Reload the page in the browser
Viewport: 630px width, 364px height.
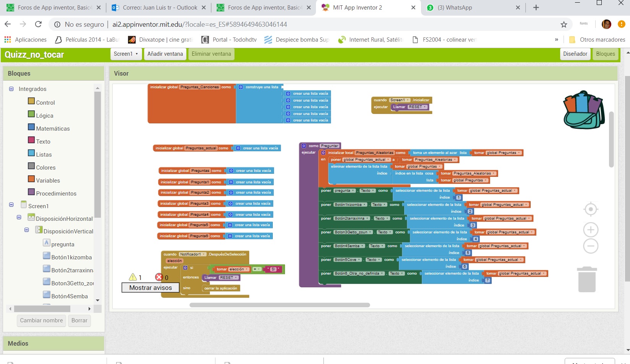(38, 24)
